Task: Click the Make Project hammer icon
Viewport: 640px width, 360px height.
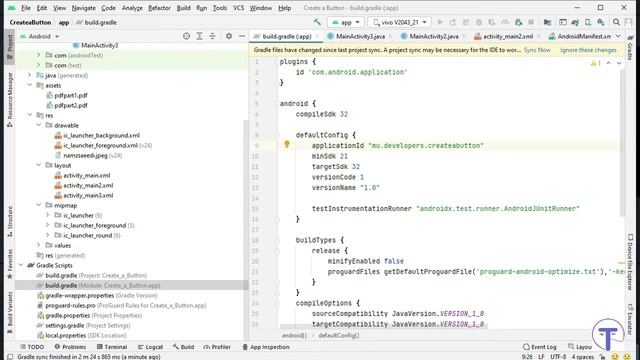Action: click(x=317, y=22)
